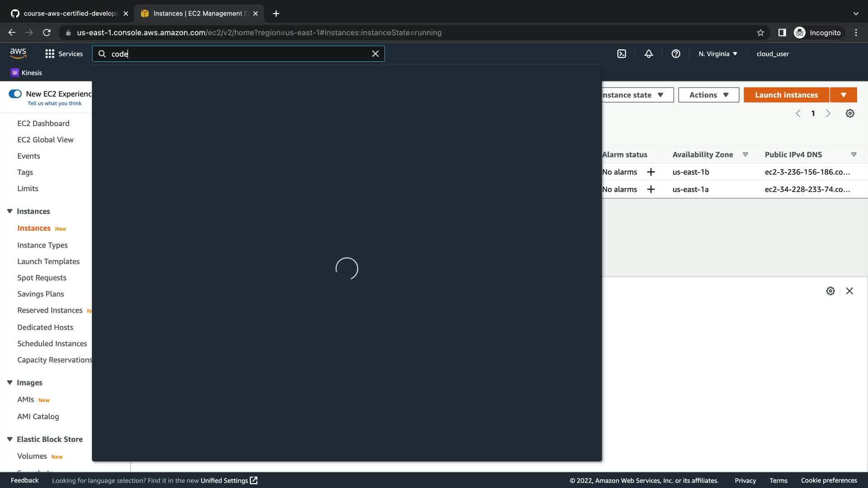
Task: Open table preferences gear icon
Action: pyautogui.click(x=849, y=113)
